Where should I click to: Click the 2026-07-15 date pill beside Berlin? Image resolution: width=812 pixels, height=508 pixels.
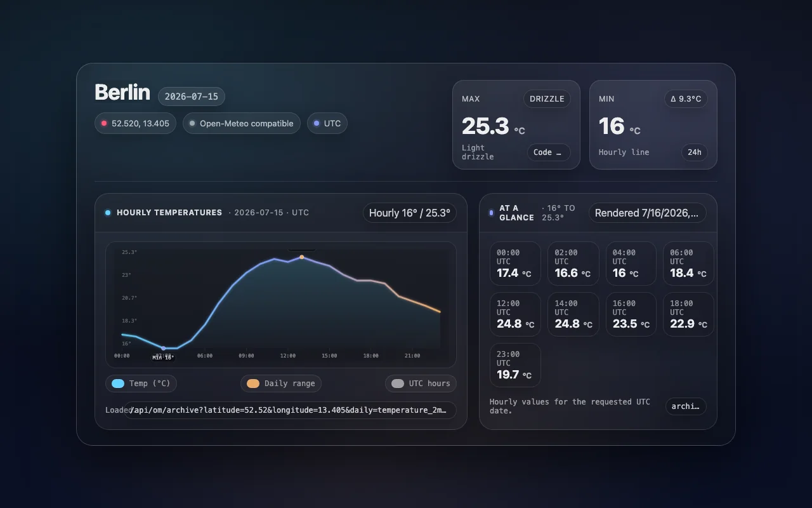191,97
